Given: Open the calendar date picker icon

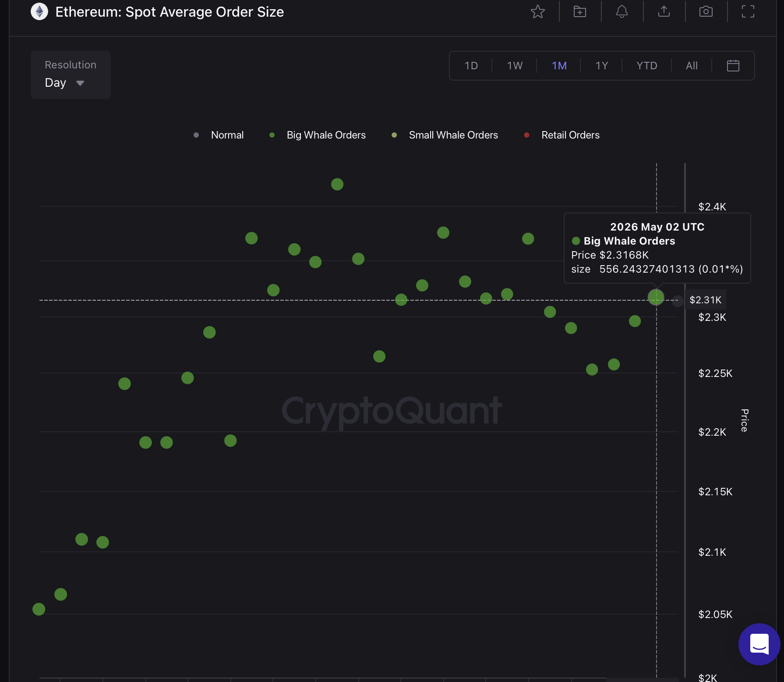Looking at the screenshot, I should click(x=733, y=66).
